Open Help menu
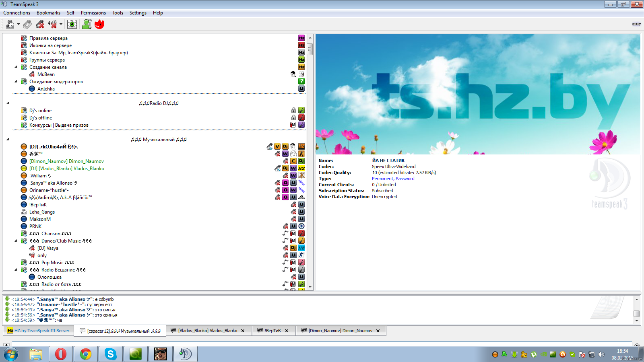The width and height of the screenshot is (644, 362). pos(158,13)
